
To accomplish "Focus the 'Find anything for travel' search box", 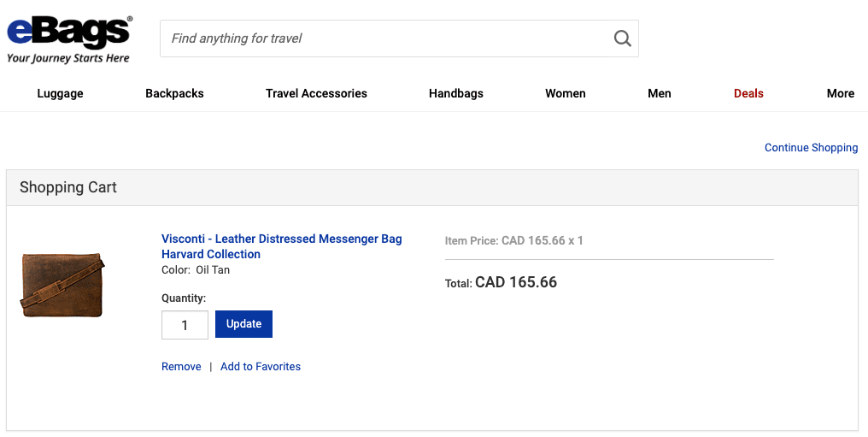I will [x=384, y=38].
